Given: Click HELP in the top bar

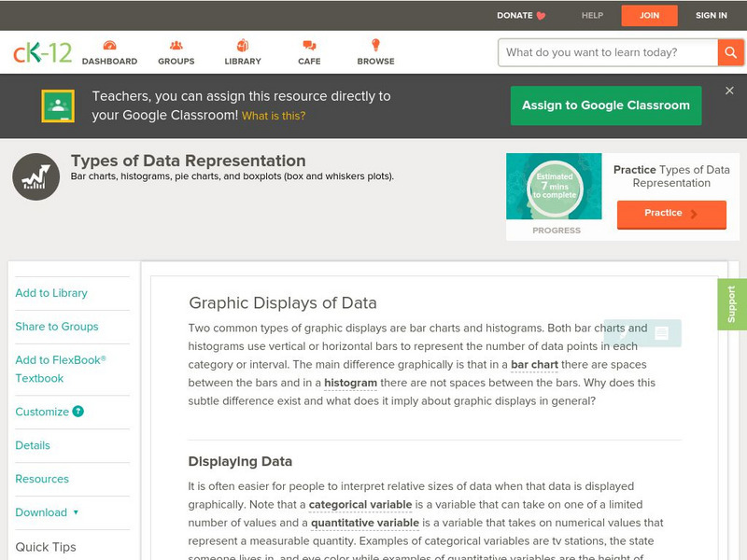Looking at the screenshot, I should pyautogui.click(x=592, y=16).
